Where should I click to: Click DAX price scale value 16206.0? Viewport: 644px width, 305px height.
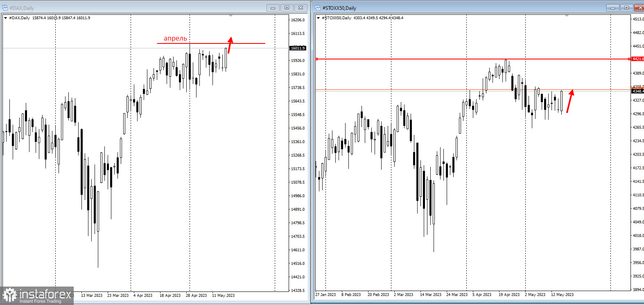point(298,20)
